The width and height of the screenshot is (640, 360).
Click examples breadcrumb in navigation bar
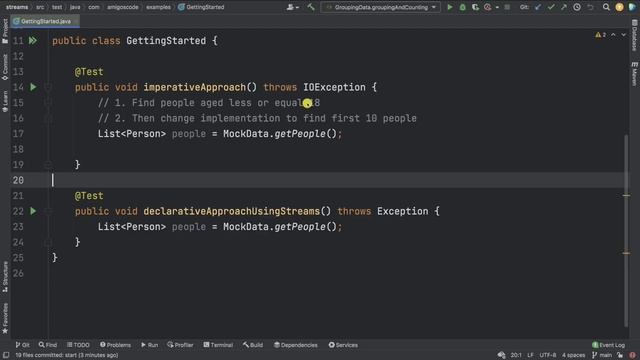click(x=158, y=7)
